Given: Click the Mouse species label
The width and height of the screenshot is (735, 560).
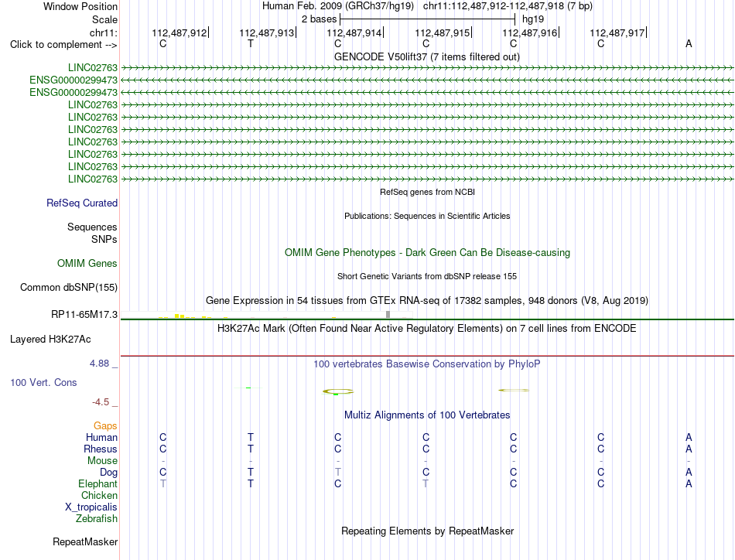Looking at the screenshot, I should click(102, 461).
